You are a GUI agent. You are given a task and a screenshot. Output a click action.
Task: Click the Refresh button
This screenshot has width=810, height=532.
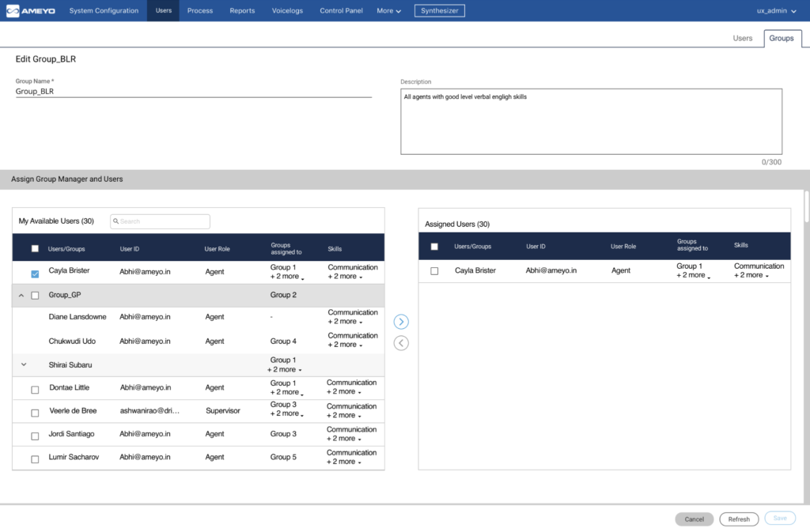click(739, 519)
